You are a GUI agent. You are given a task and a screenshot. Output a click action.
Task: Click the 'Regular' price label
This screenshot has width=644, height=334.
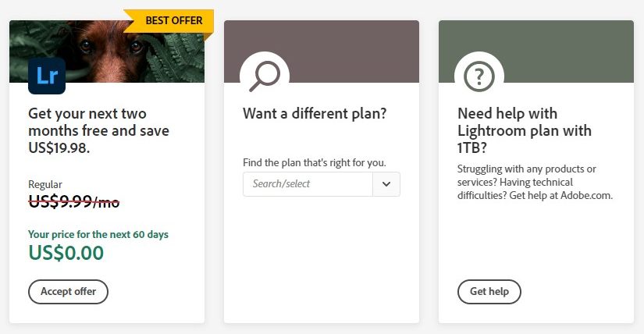pyautogui.click(x=45, y=184)
